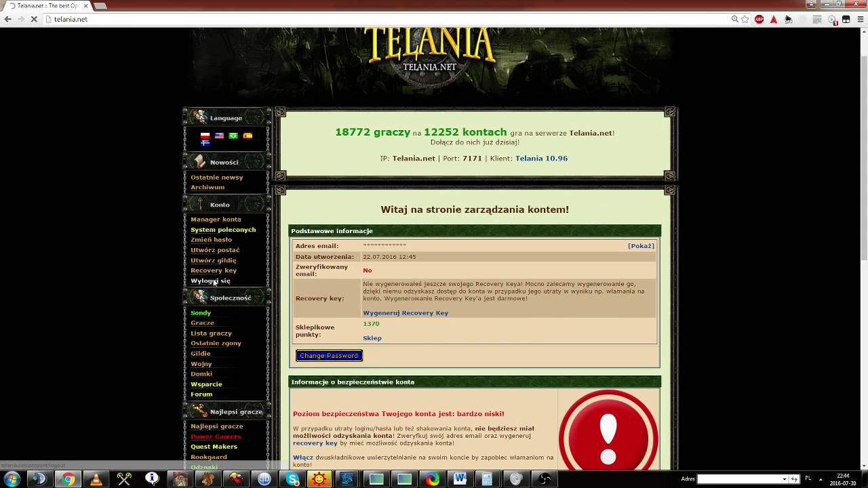Reveal email with the [Pokaż] link
Viewport: 868px width, 488px height.
tap(641, 246)
